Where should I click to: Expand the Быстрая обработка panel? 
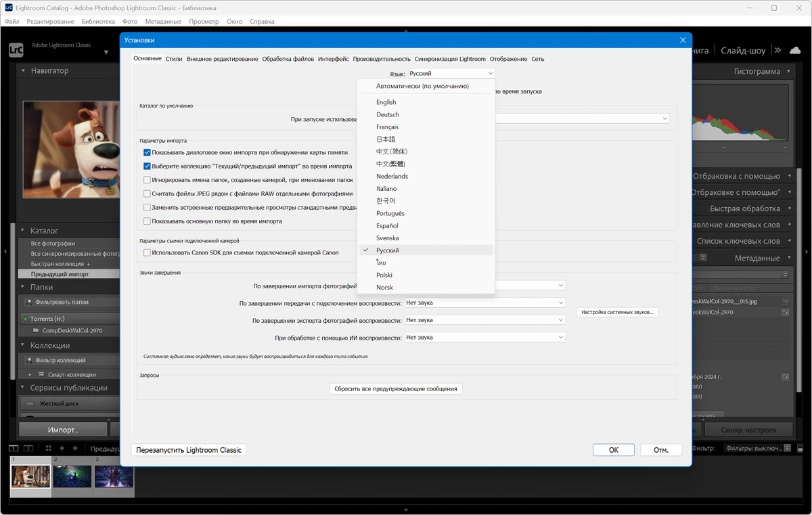click(789, 208)
